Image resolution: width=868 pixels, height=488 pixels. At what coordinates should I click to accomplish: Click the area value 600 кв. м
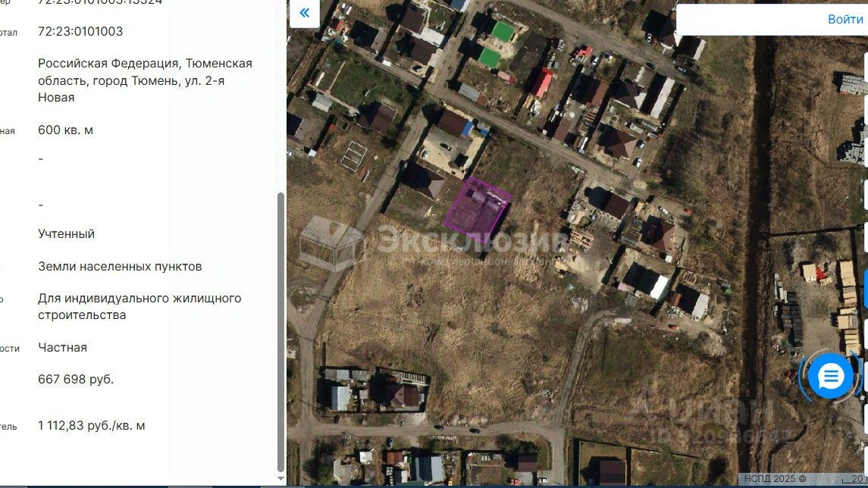pyautogui.click(x=65, y=130)
